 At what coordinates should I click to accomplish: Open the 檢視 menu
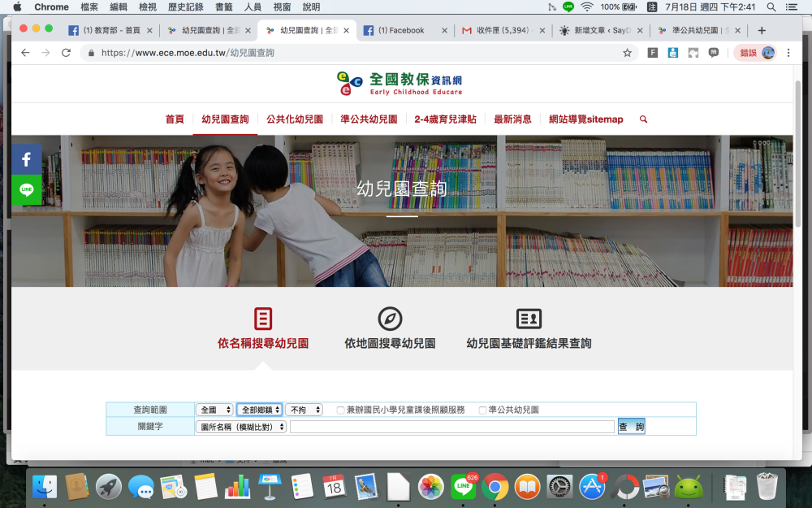pyautogui.click(x=148, y=7)
